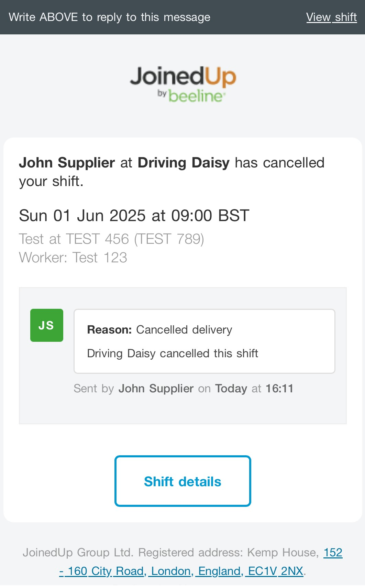Click the green JS avatar
This screenshot has width=365, height=588.
click(x=47, y=325)
